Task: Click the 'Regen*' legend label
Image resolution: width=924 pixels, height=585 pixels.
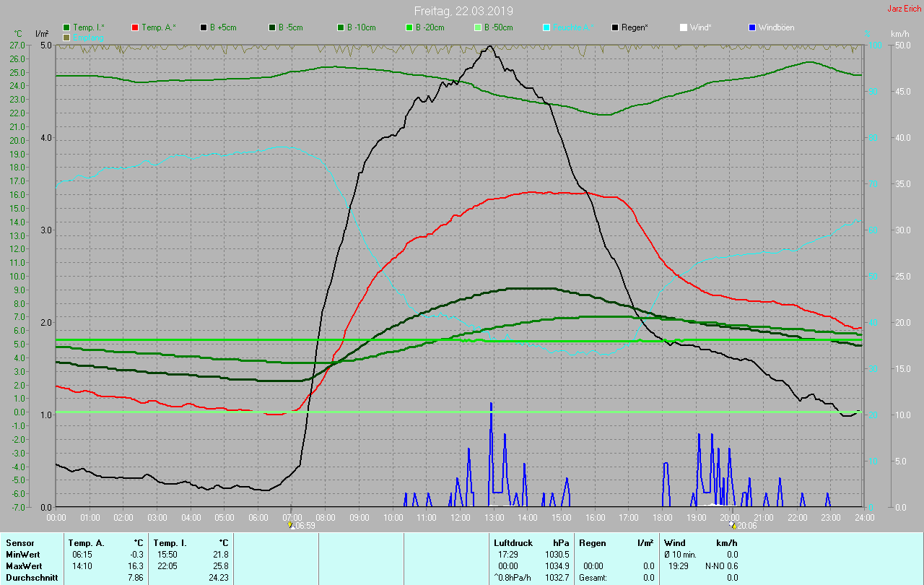Action: click(x=635, y=27)
